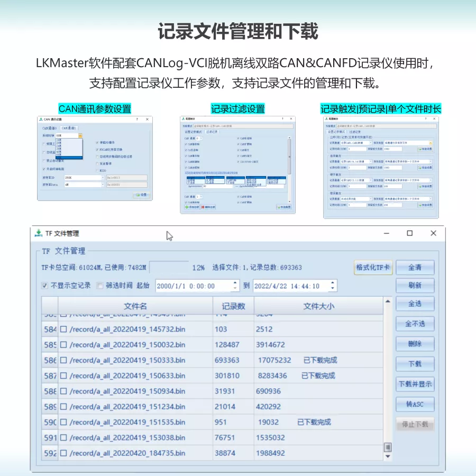Click the 文件名 column header
Viewport: 476px width, 476px height.
click(x=135, y=306)
